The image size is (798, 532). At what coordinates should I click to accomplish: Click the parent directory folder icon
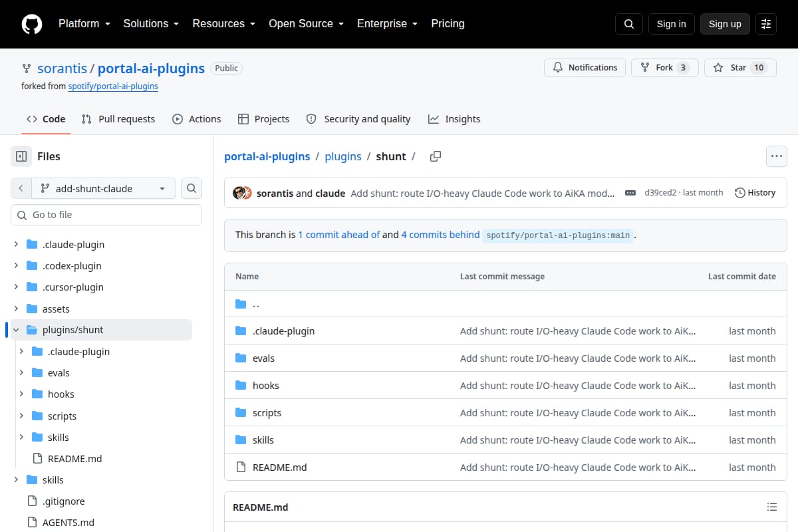pyautogui.click(x=241, y=304)
